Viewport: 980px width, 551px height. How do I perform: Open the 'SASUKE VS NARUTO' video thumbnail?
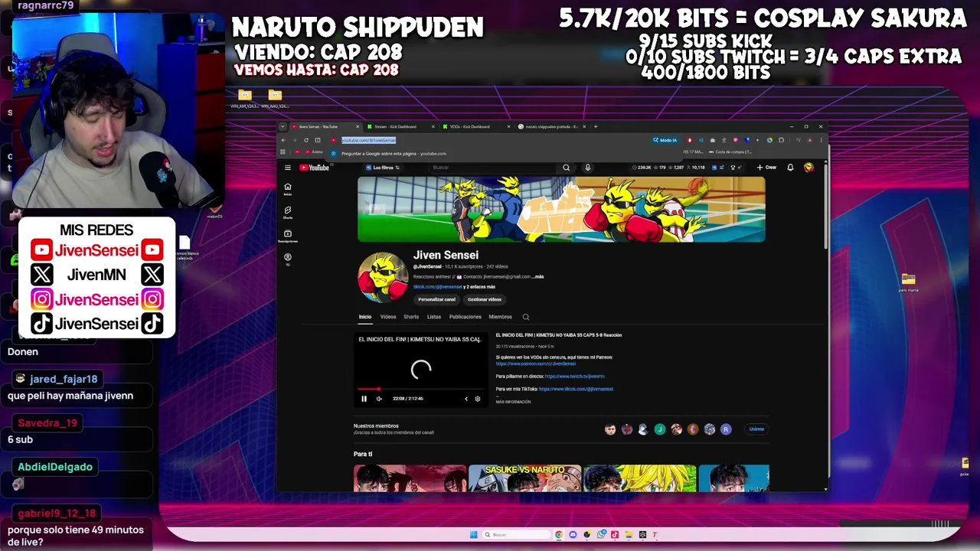click(x=524, y=478)
